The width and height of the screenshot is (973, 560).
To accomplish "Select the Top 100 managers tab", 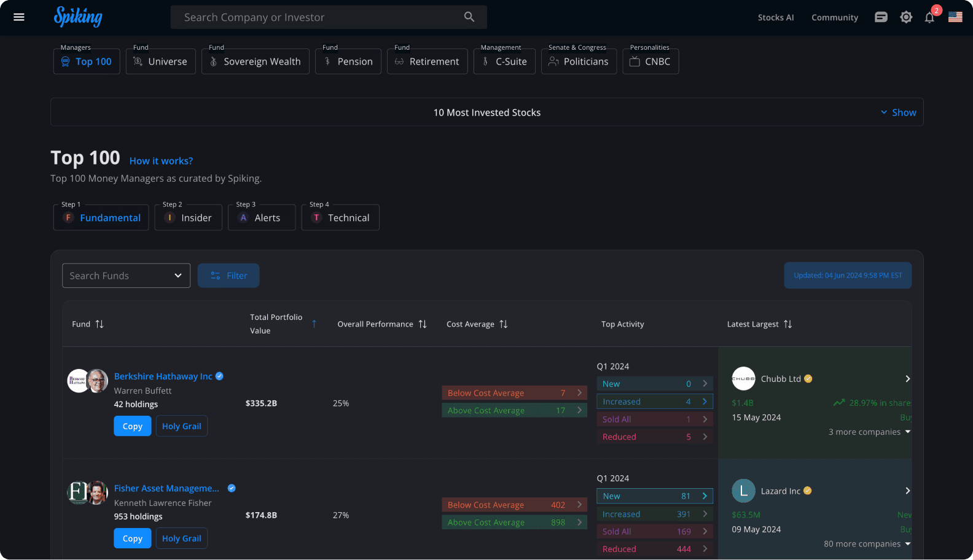I will 87,61.
